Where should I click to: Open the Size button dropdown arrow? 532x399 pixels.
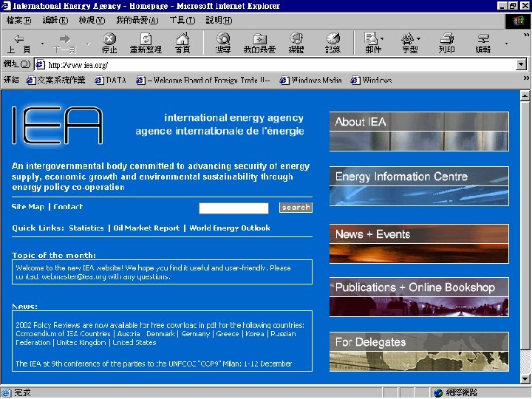pos(419,38)
